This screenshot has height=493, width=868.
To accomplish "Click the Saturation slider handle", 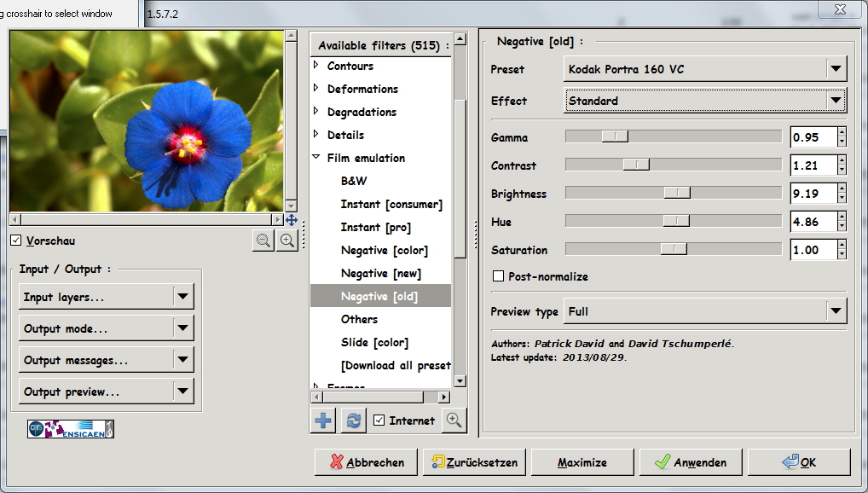I will 674,249.
